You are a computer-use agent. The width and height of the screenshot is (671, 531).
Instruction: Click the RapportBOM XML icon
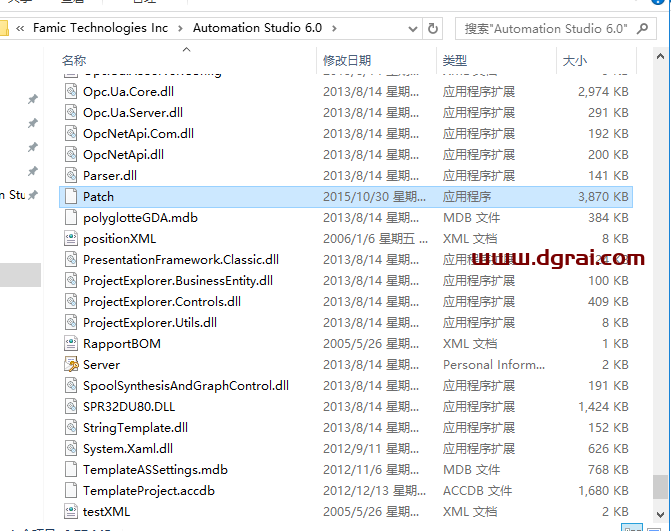tap(71, 343)
